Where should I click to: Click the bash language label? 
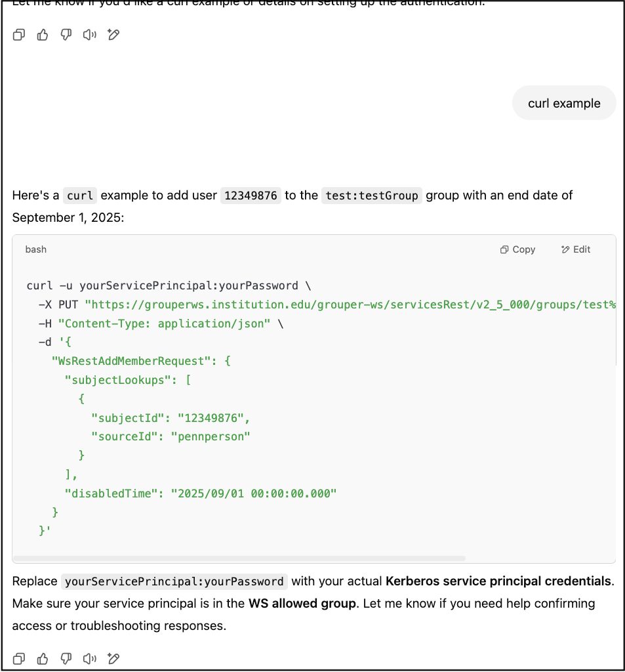click(36, 249)
